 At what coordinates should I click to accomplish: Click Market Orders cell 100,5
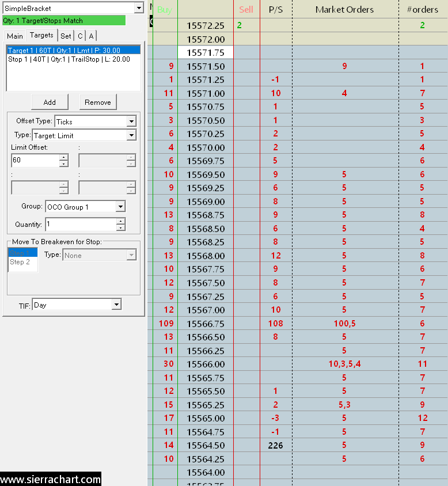pos(345,324)
